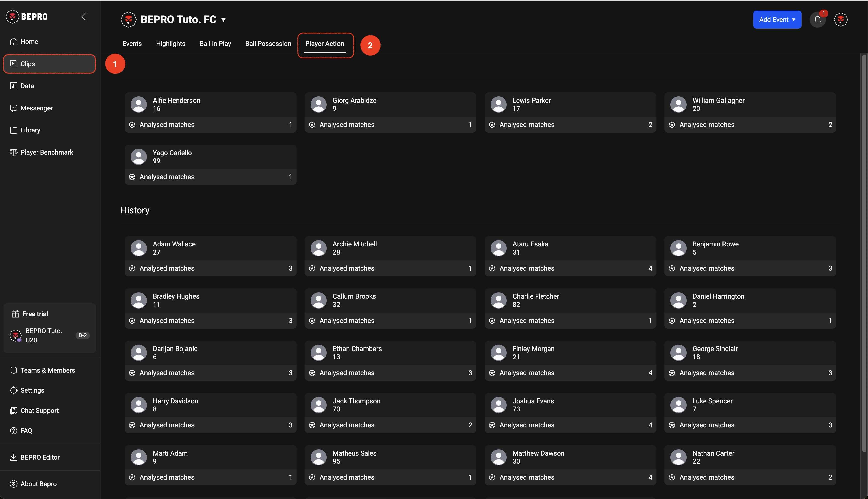The image size is (868, 499).
Task: Go to Library section
Action: [30, 130]
